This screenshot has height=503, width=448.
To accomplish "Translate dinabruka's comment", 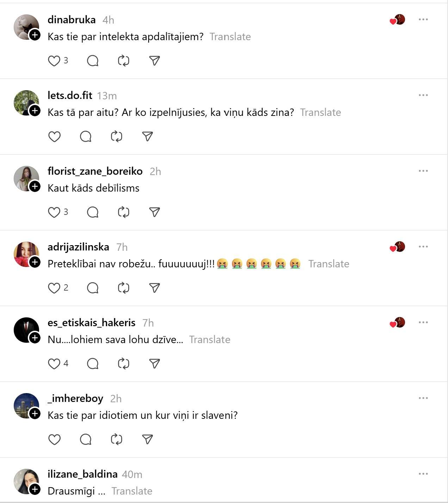I will pyautogui.click(x=230, y=37).
